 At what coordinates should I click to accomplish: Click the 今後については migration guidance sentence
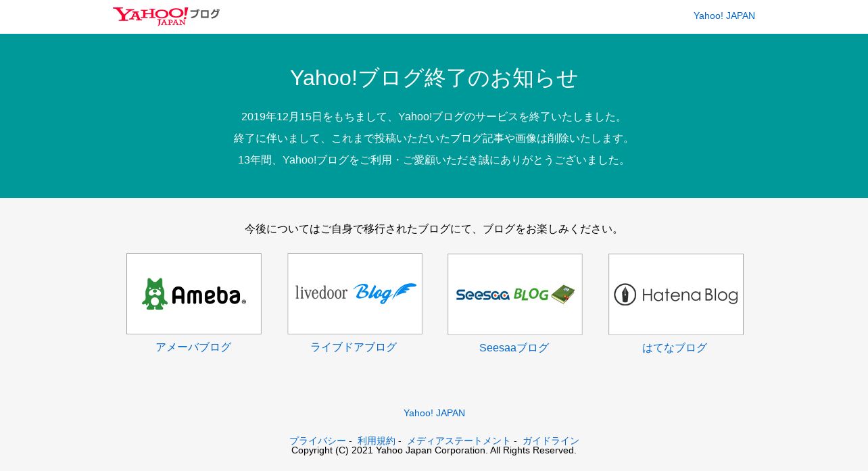[434, 229]
